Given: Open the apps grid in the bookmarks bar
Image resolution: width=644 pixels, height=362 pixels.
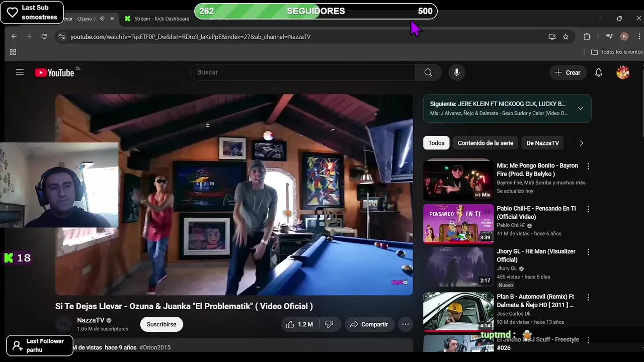Looking at the screenshot, I should pos(13,52).
